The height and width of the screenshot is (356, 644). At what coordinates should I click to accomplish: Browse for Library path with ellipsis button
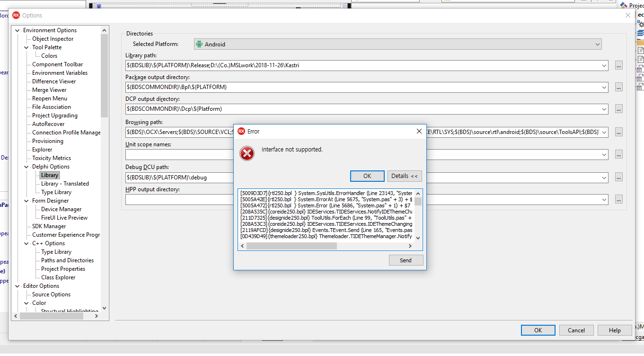(x=619, y=66)
